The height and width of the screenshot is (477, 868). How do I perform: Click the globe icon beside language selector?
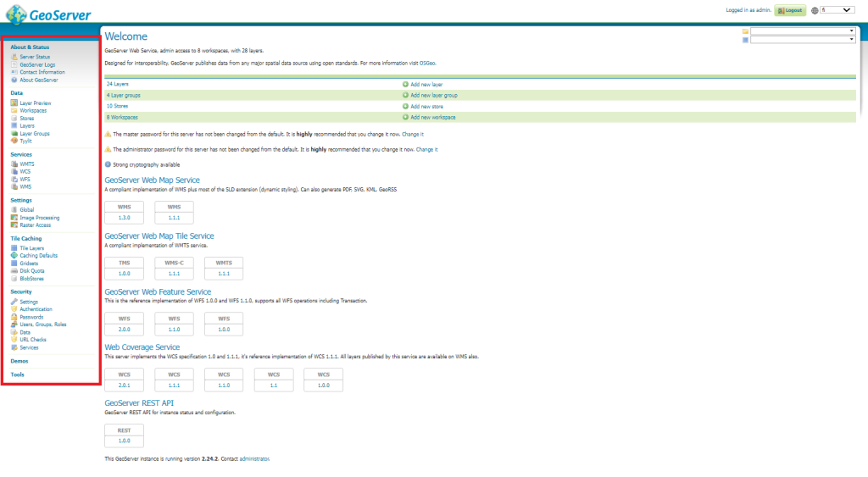click(x=815, y=10)
